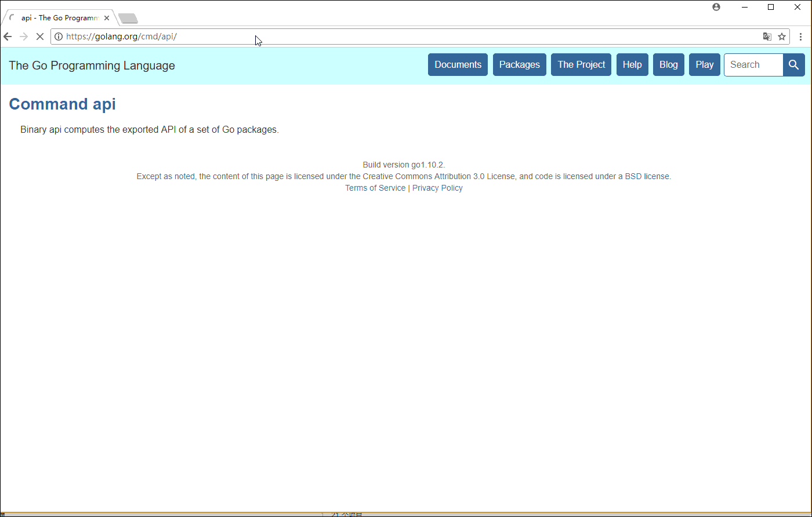The width and height of the screenshot is (812, 517).
Task: Maximize the browser window
Action: (x=771, y=7)
